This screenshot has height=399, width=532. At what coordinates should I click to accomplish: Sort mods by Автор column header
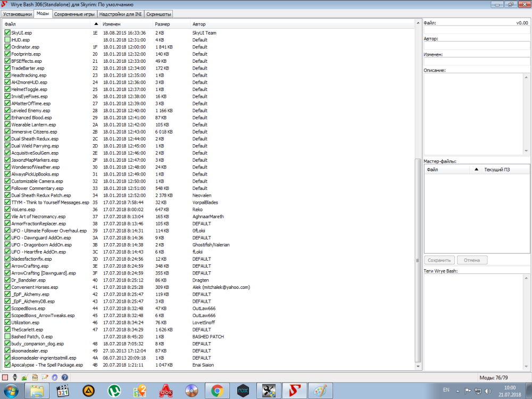point(302,24)
